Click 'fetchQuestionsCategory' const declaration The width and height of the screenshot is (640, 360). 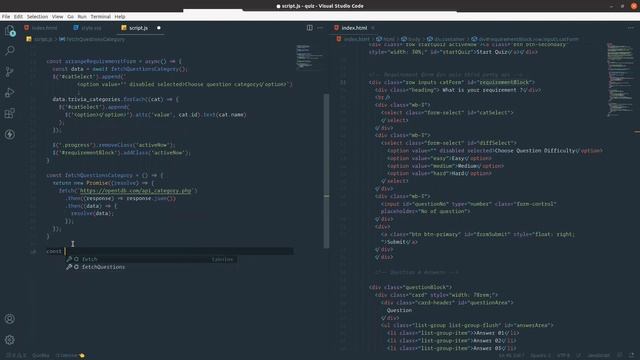98,175
